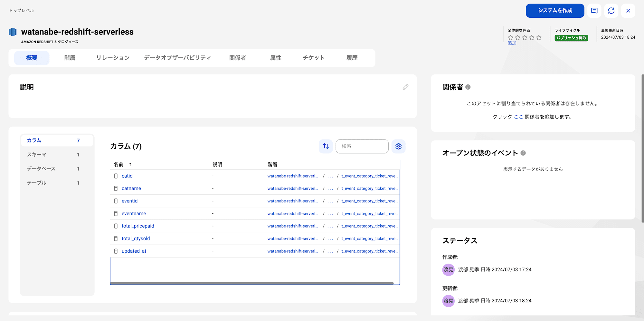Open the eventid column link
The image size is (644, 321).
[x=130, y=201]
